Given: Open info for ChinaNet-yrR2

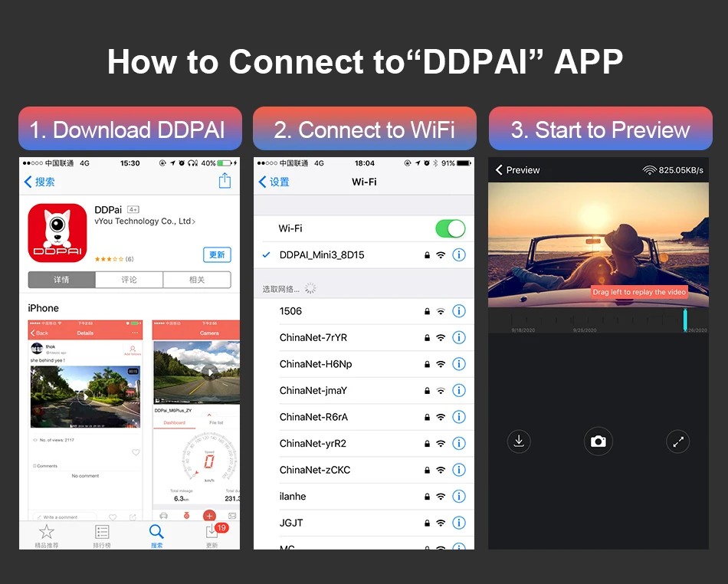Looking at the screenshot, I should click(459, 443).
